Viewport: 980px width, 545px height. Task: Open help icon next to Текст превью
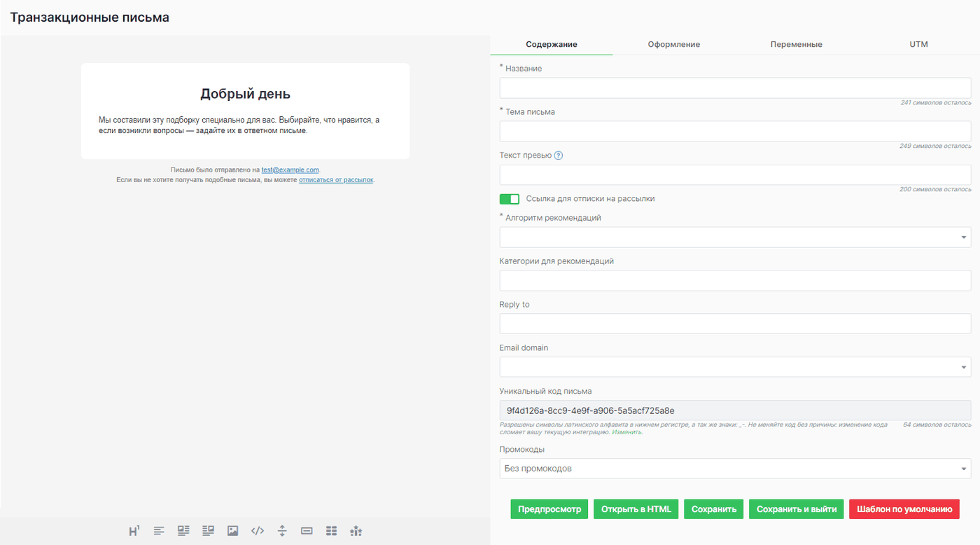[558, 156]
